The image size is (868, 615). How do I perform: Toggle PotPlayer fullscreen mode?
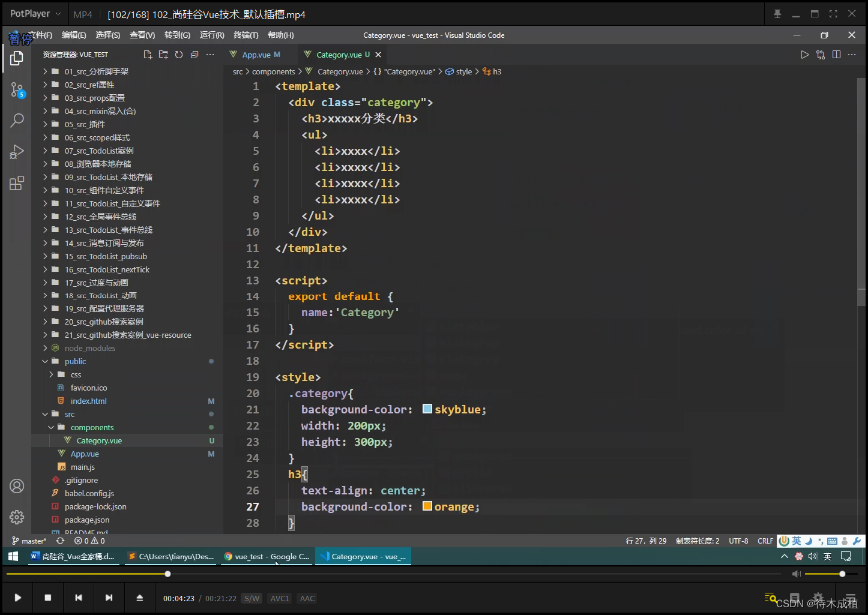833,14
